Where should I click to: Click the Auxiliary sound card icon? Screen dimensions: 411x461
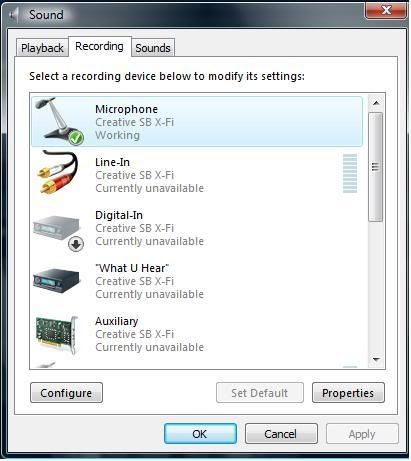coord(57,334)
